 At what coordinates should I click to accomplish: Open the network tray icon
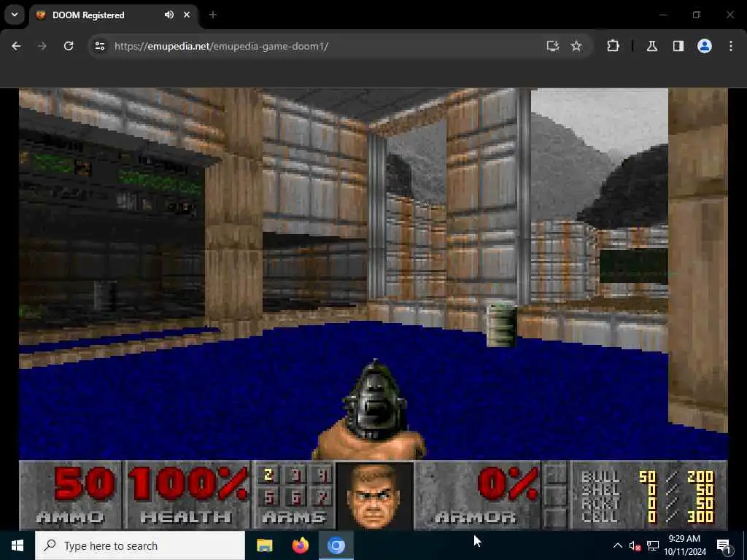[653, 545]
